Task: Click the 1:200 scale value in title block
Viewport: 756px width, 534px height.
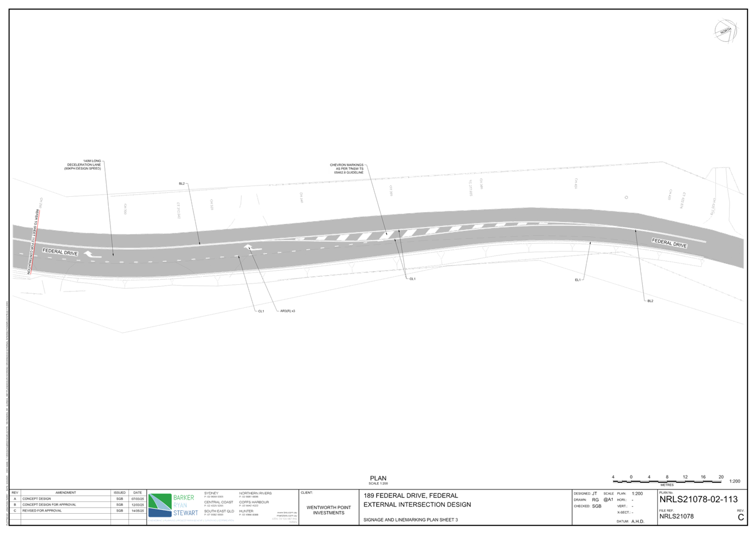Action: pos(637,493)
